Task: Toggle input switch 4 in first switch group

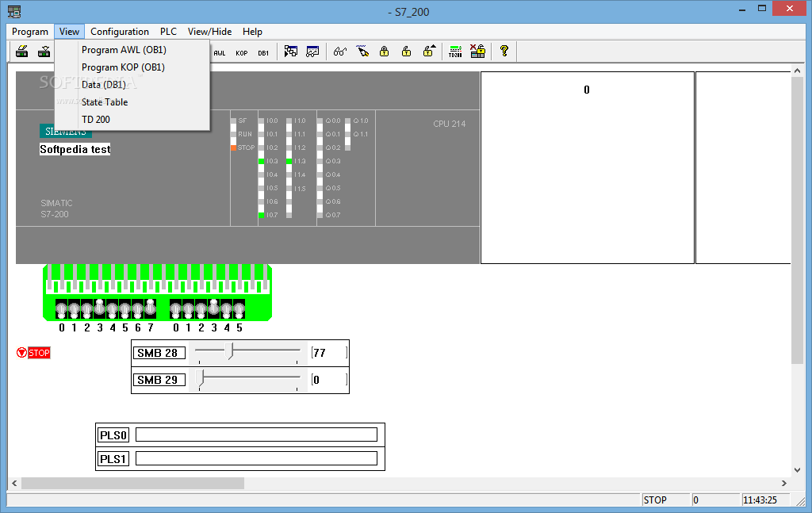Action: (x=113, y=309)
